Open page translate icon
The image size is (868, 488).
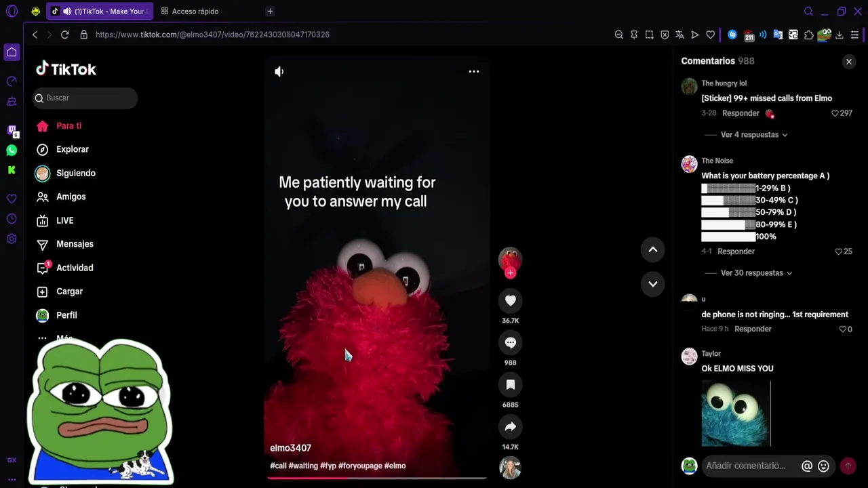(x=679, y=35)
